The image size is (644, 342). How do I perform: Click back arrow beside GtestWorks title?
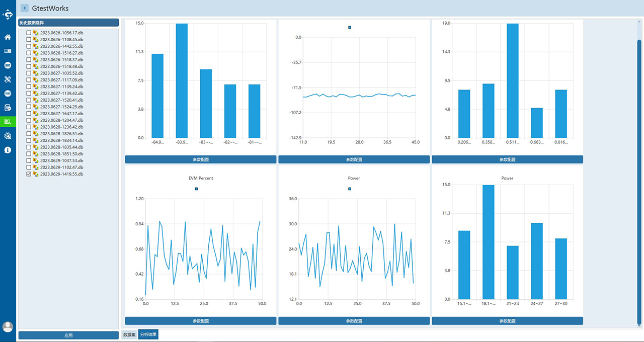pos(25,8)
